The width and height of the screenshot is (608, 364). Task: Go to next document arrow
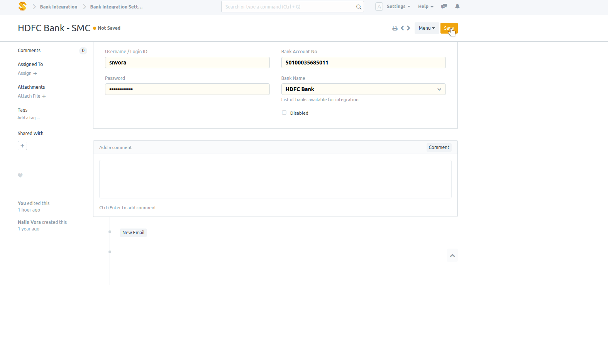(x=408, y=28)
